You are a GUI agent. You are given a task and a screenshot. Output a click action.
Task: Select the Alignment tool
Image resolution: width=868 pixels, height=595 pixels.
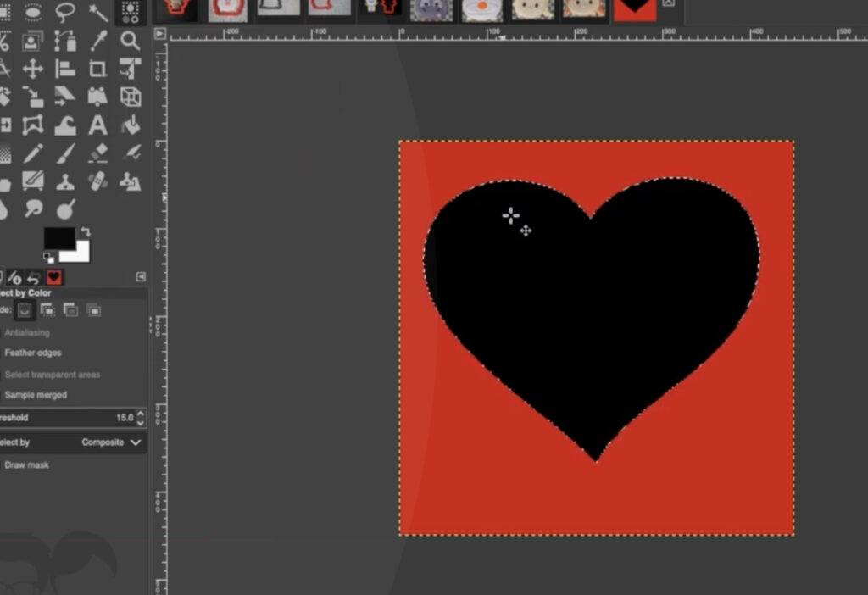pos(65,70)
